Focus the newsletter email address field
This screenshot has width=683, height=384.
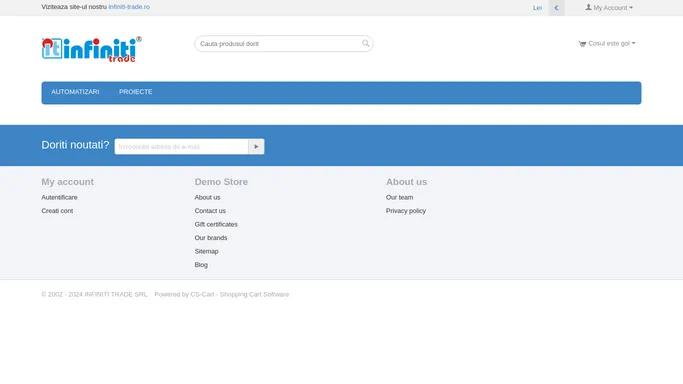(181, 147)
